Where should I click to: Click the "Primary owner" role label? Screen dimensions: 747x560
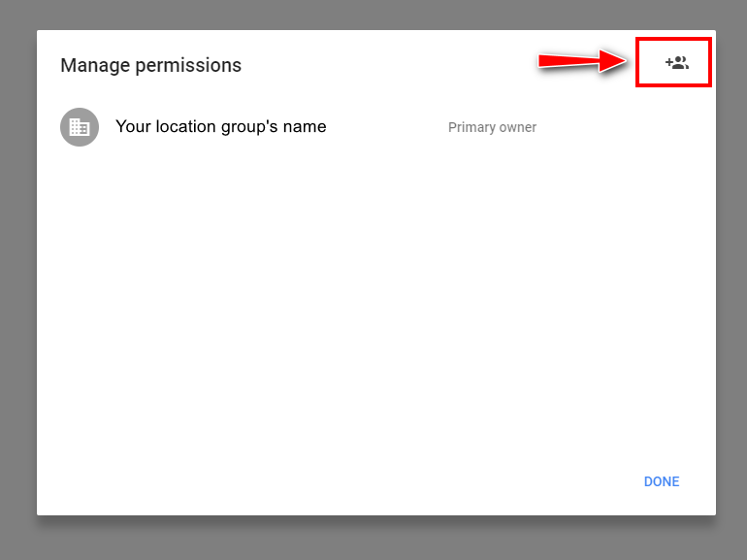[492, 127]
